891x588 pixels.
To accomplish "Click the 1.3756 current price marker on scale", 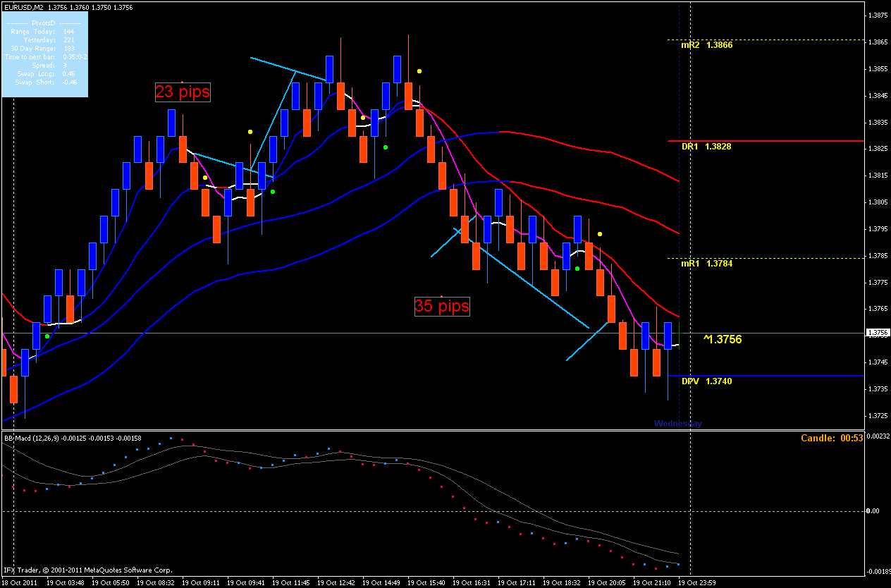I will tap(878, 333).
